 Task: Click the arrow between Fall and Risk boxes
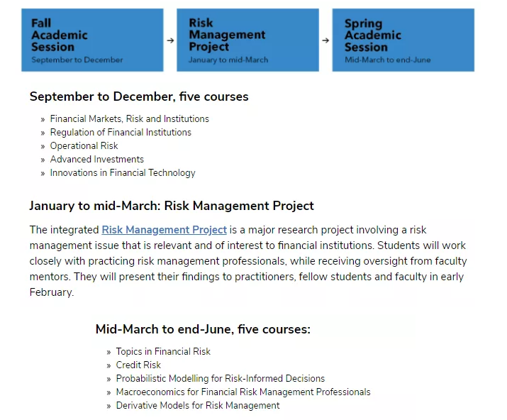click(x=170, y=40)
